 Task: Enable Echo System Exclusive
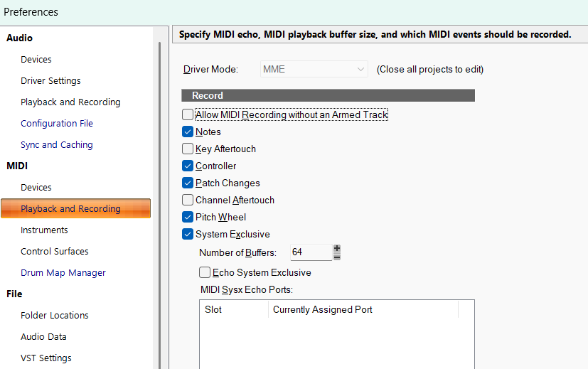coord(205,272)
